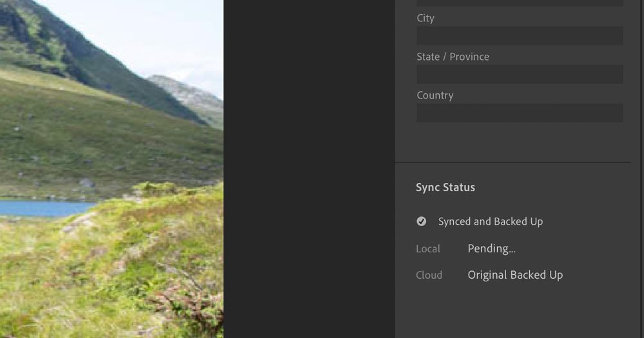Click the Country field label
This screenshot has height=338, width=644.
point(435,95)
